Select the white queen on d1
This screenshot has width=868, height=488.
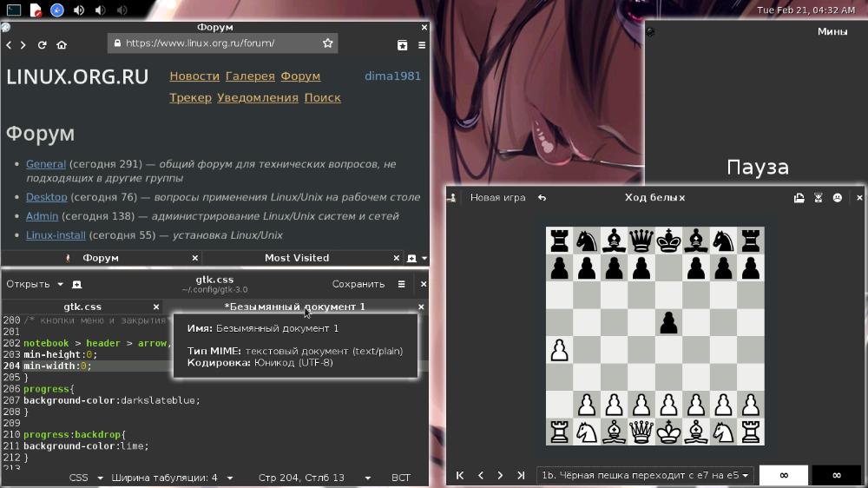pos(641,432)
